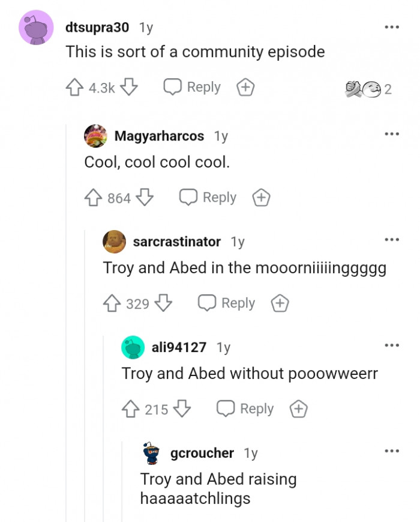This screenshot has height=522, width=420.
Task: Upvote dtsupra30's comment
Action: coord(74,86)
